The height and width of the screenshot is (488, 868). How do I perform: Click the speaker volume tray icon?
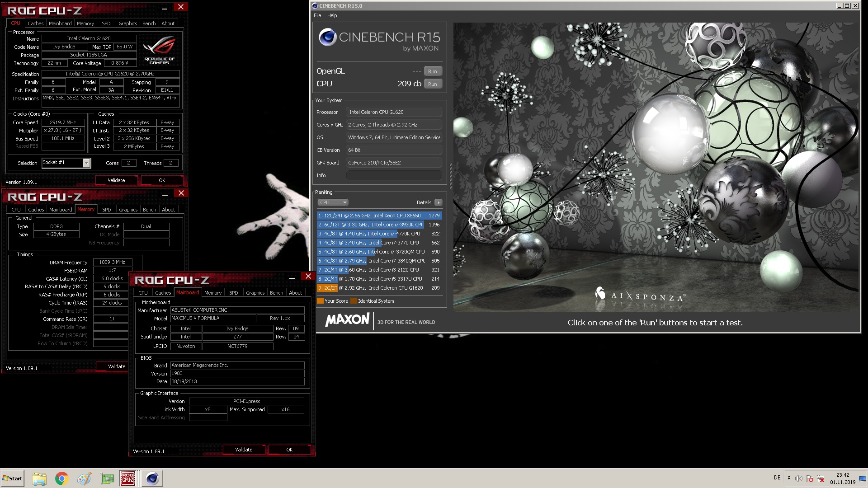(x=799, y=479)
